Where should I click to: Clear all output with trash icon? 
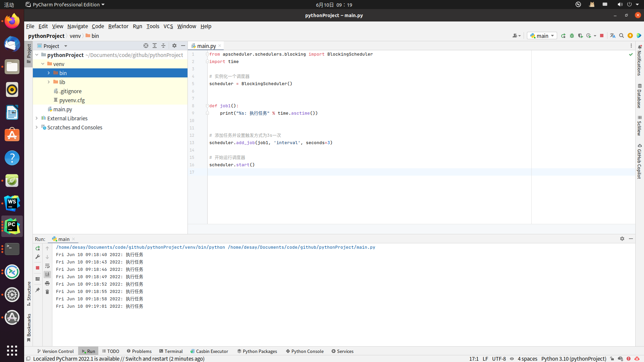point(47,292)
